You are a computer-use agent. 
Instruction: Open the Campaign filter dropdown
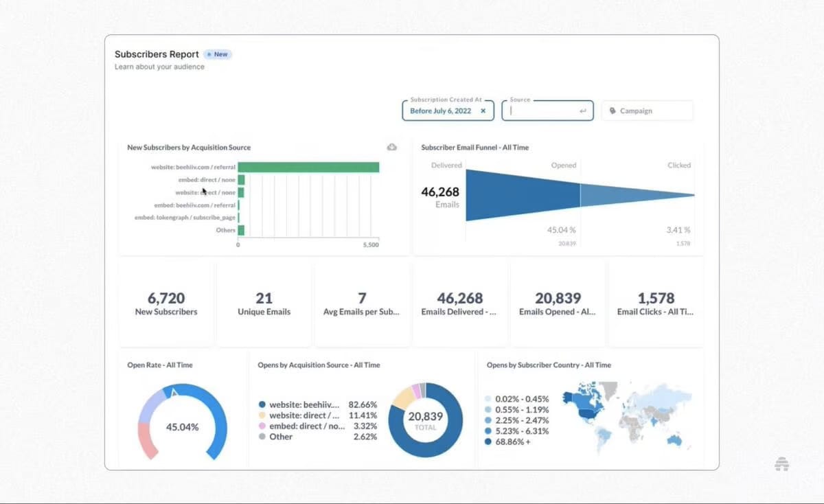[x=648, y=111]
